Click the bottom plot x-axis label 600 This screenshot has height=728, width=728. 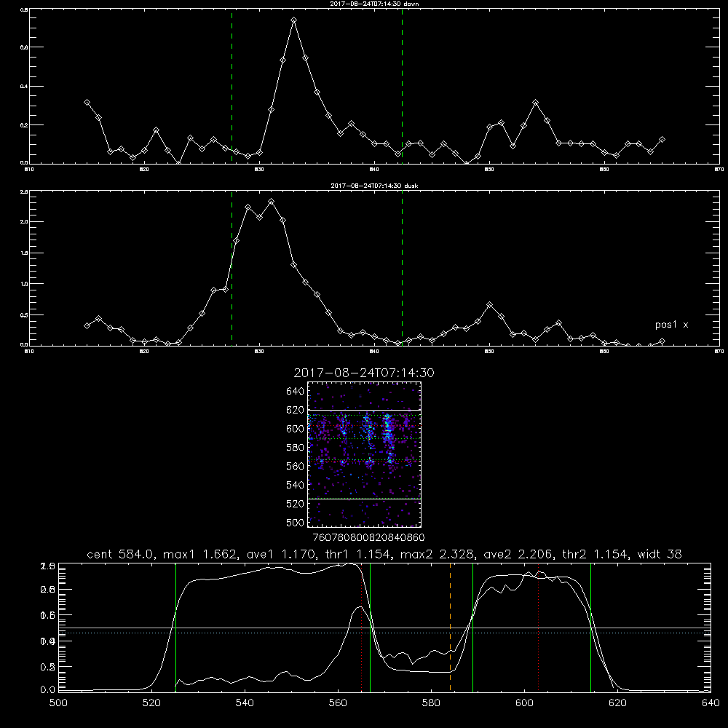pyautogui.click(x=524, y=703)
